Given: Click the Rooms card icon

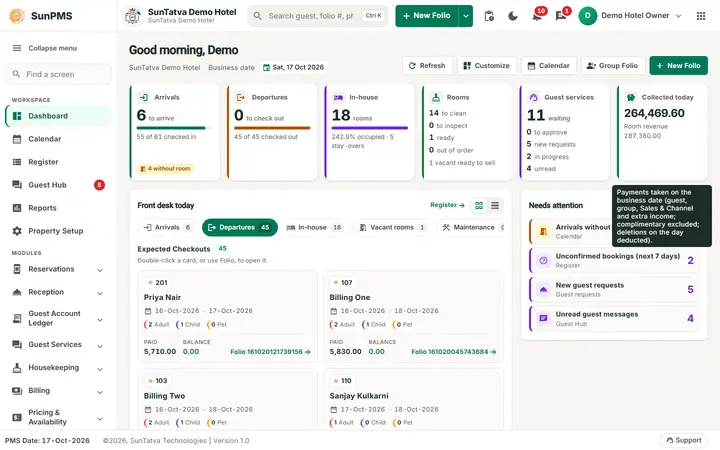Looking at the screenshot, I should coord(436,97).
